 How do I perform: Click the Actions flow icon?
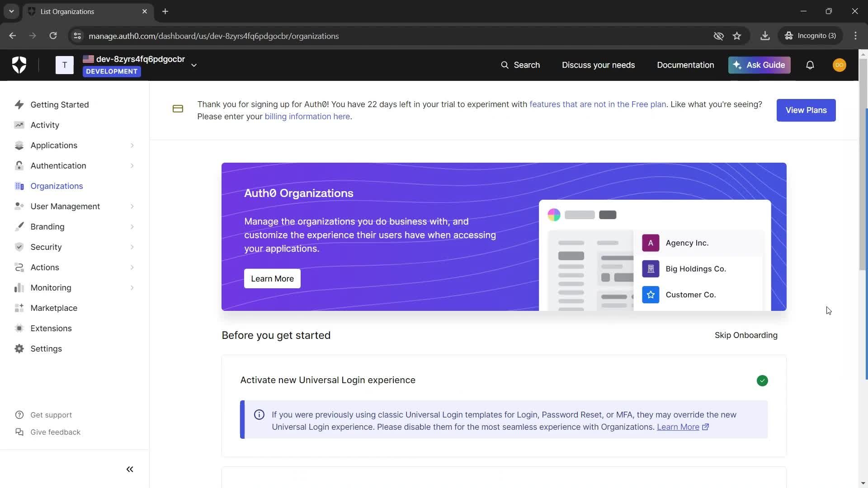click(19, 267)
